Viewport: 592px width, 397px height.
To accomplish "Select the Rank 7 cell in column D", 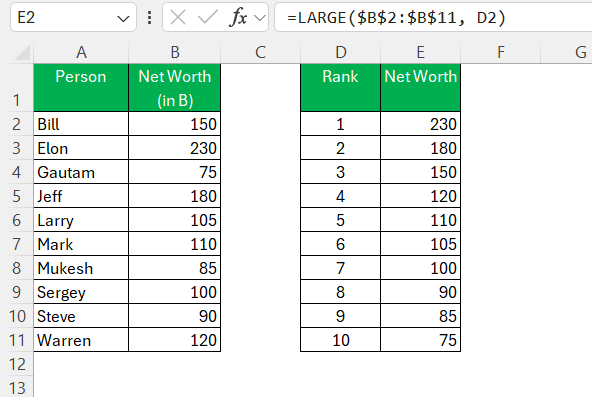I will point(341,268).
